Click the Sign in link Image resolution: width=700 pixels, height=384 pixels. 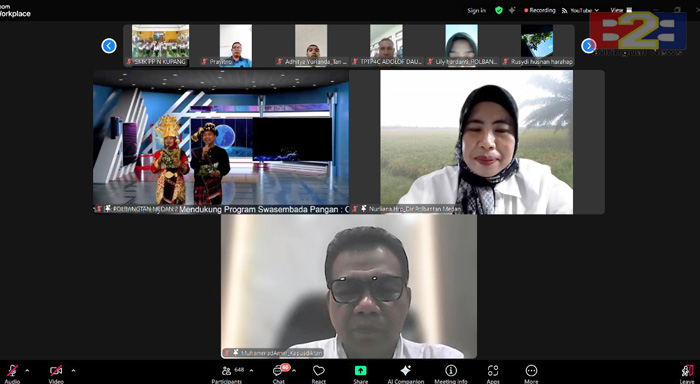476,10
